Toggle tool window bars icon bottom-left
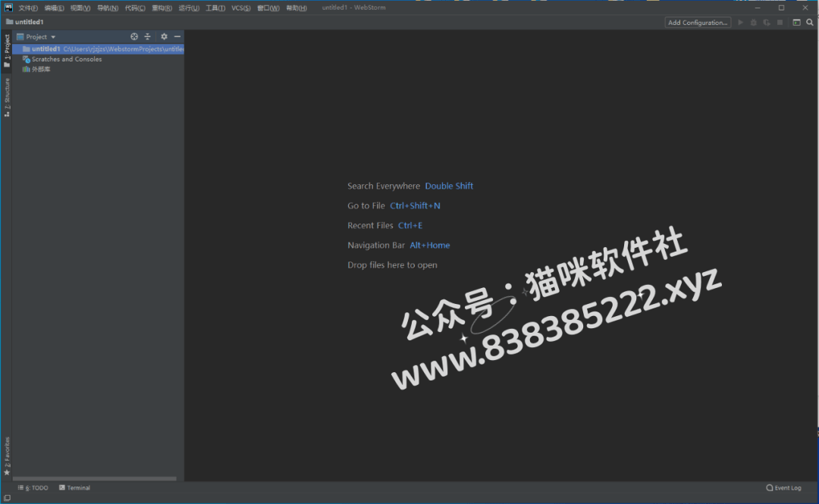 (7, 498)
